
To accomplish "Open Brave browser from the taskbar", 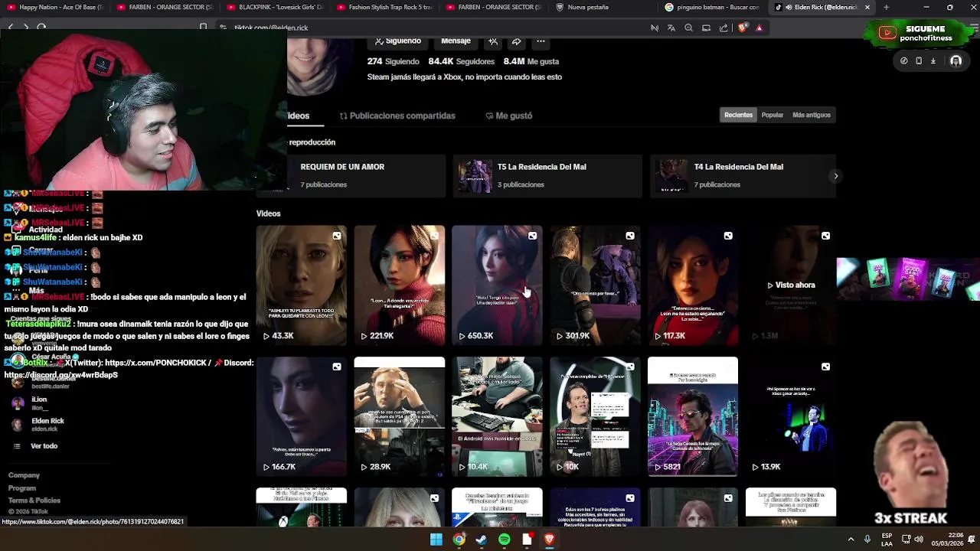I will [549, 540].
